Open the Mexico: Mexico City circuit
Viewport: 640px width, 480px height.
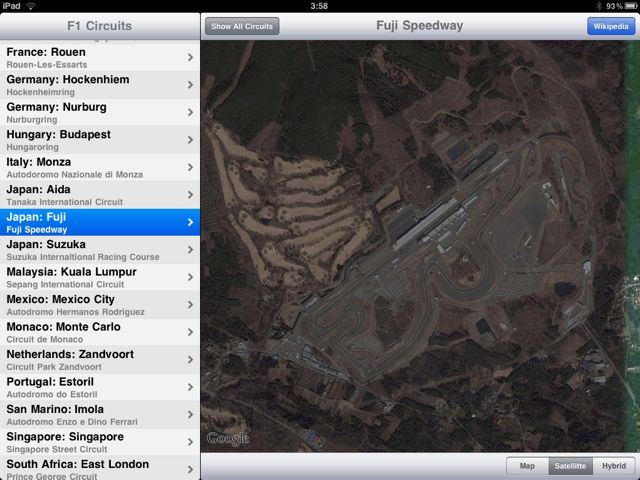pos(100,305)
